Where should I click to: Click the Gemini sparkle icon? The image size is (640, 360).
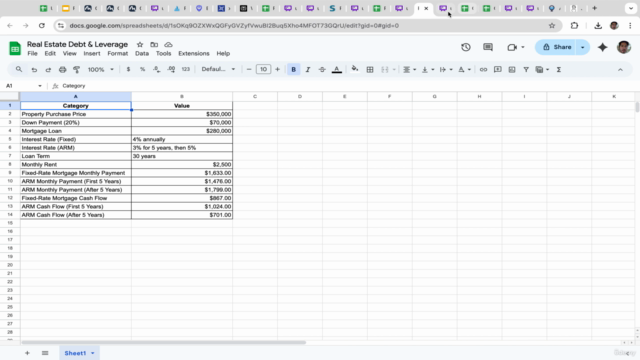point(602,47)
